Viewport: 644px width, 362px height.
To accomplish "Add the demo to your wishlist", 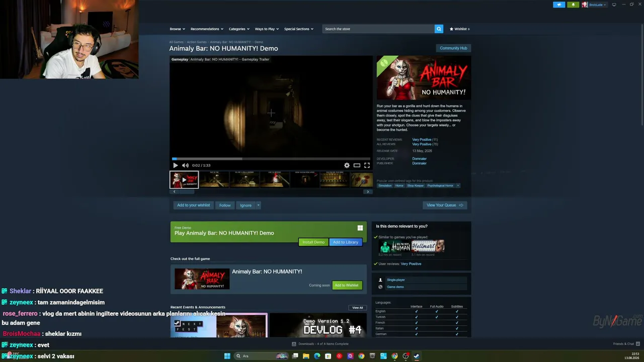I will click(193, 205).
